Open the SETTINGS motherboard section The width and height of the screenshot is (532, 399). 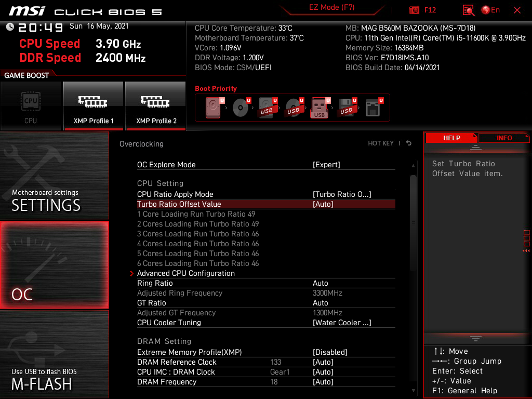point(54,176)
